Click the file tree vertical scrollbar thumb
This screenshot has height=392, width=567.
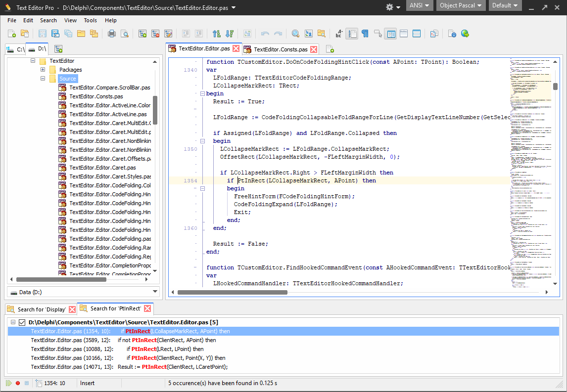(x=155, y=110)
